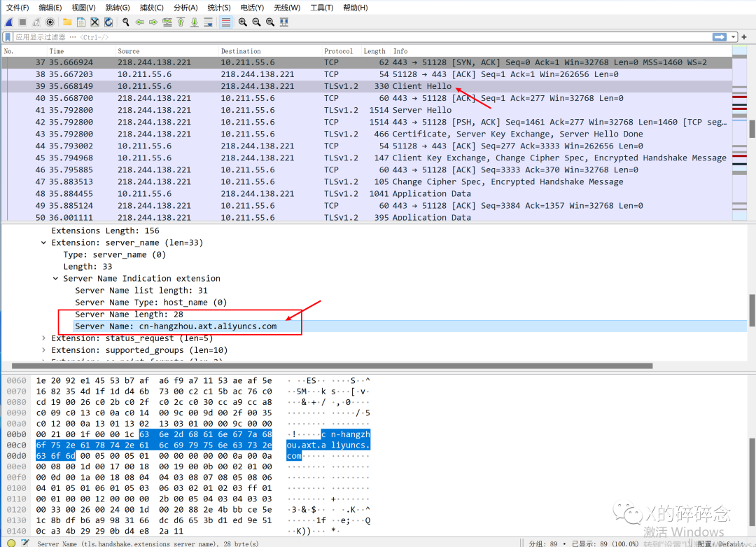Click the zoom in icon
This screenshot has height=547, width=756.
(242, 22)
